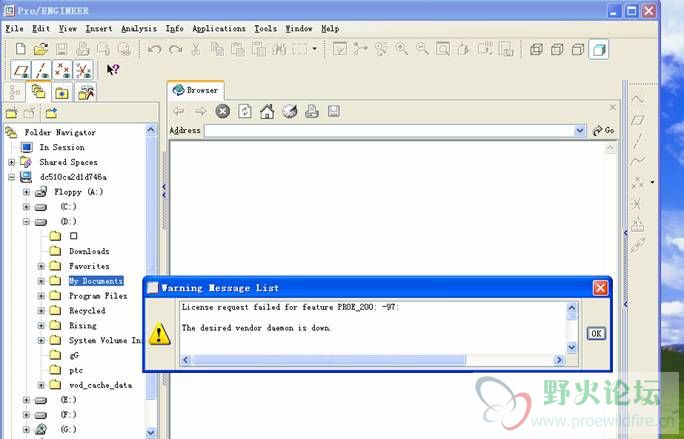Click the Address input field
The height and width of the screenshot is (439, 684).
[x=390, y=130]
